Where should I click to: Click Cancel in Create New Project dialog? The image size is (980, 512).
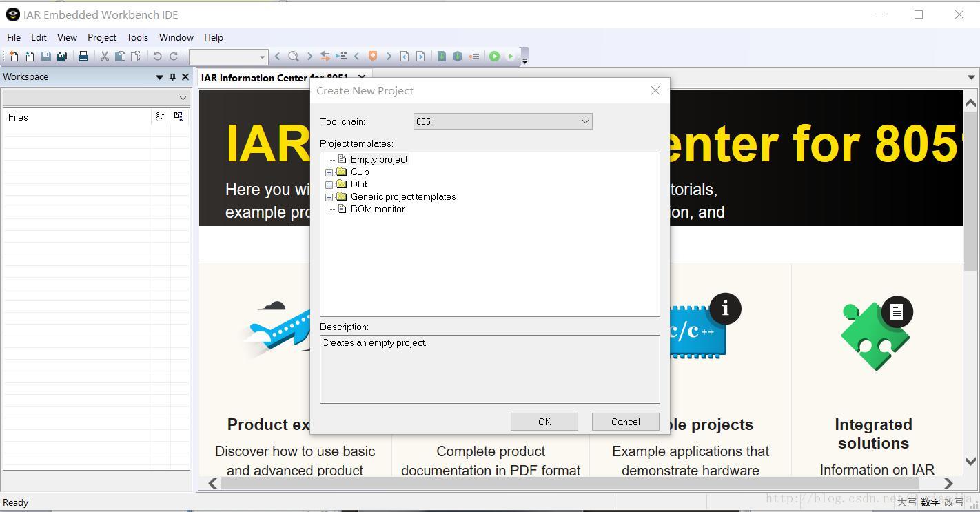(x=626, y=422)
